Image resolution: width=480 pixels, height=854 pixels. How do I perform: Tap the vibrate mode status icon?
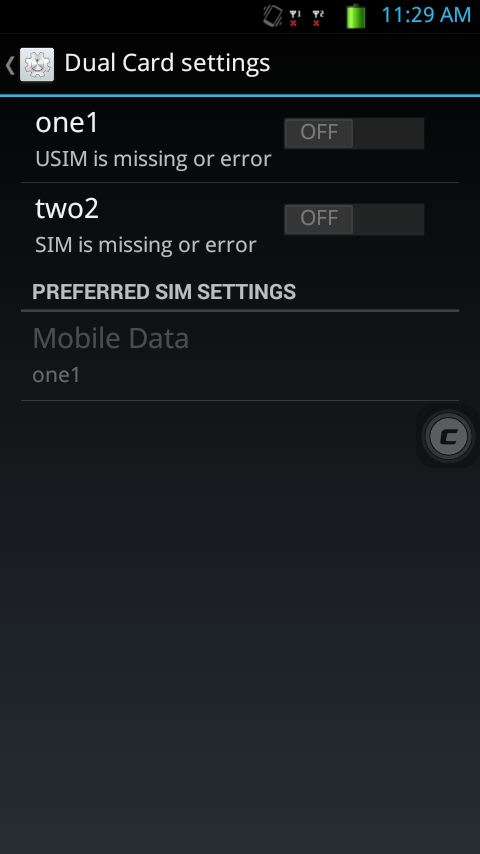273,16
